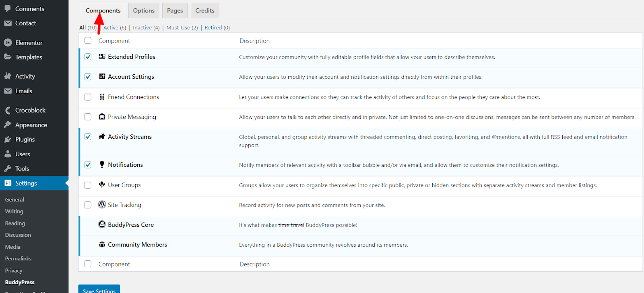Image resolution: width=644 pixels, height=293 pixels.
Task: Enable the Friend Connections checkbox
Action: pos(88,97)
